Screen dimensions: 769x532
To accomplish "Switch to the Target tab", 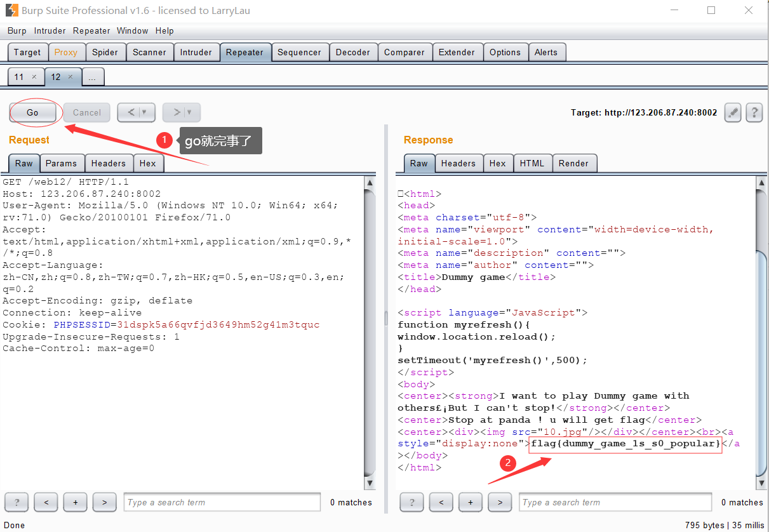I will [x=27, y=52].
